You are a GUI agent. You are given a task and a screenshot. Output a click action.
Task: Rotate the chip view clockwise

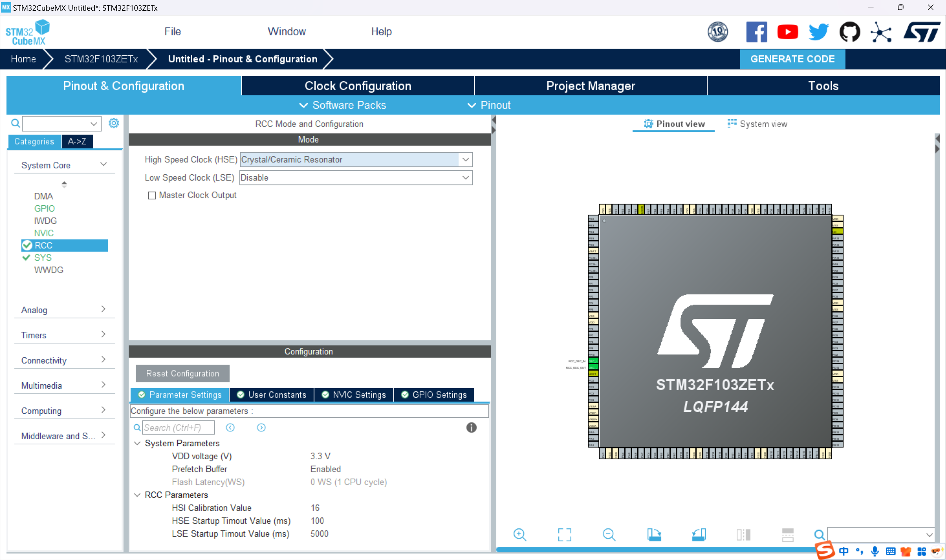point(654,535)
